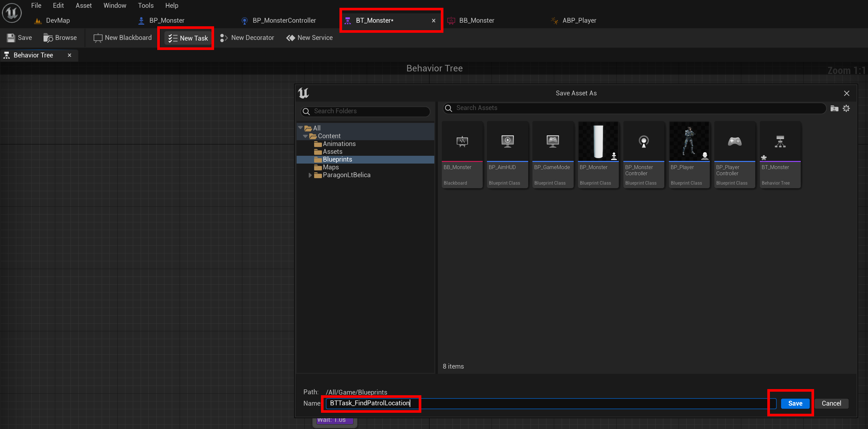Select the BP_Monster Blueprint Class thumbnail

598,155
